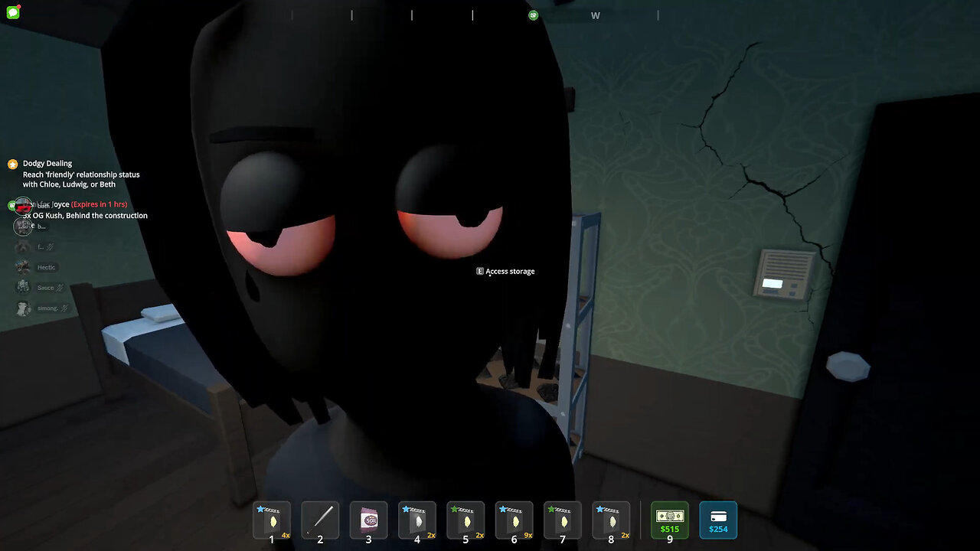The height and width of the screenshot is (551, 980).
Task: Select the soil bag in slot 3
Action: (x=369, y=520)
